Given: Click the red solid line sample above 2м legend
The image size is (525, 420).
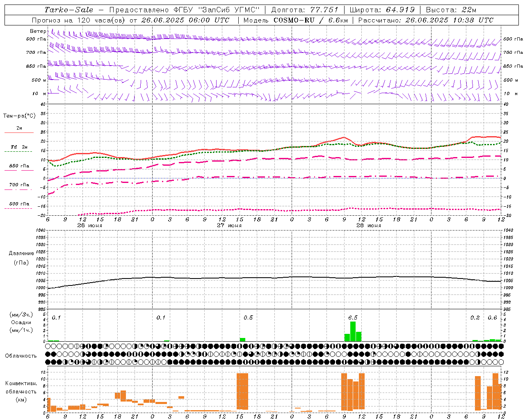Looking at the screenshot, I should pyautogui.click(x=19, y=133).
